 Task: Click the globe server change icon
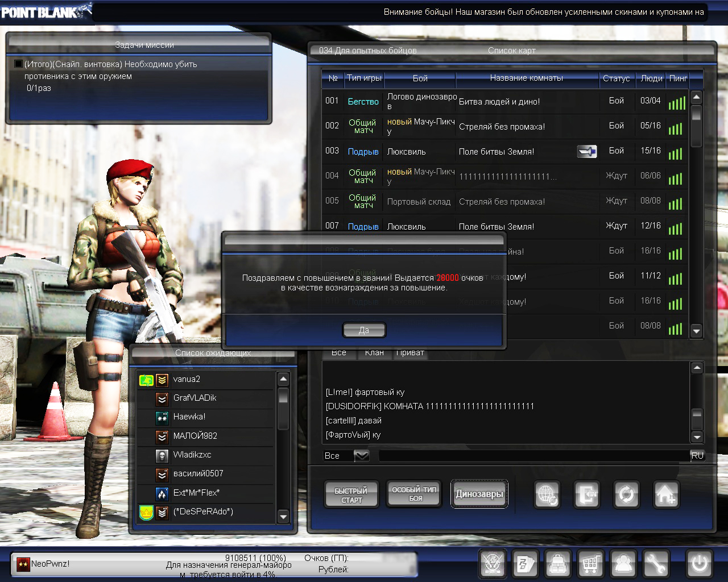547,494
